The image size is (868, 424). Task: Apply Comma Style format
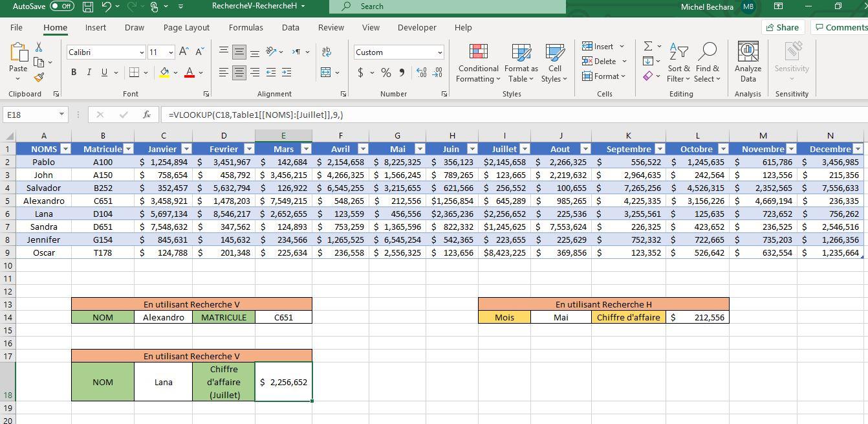tap(402, 73)
